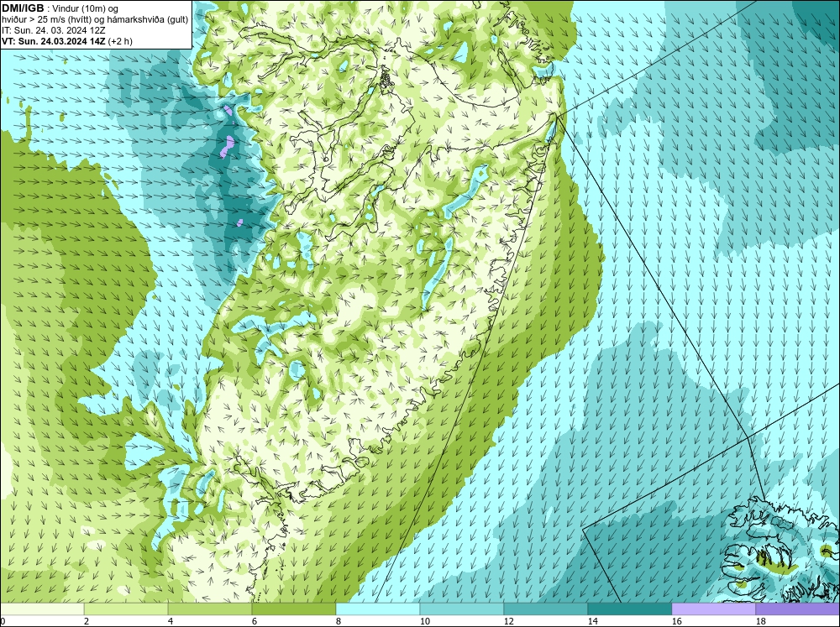
Task: Click the legend scale label '16'
Action: coord(676,621)
